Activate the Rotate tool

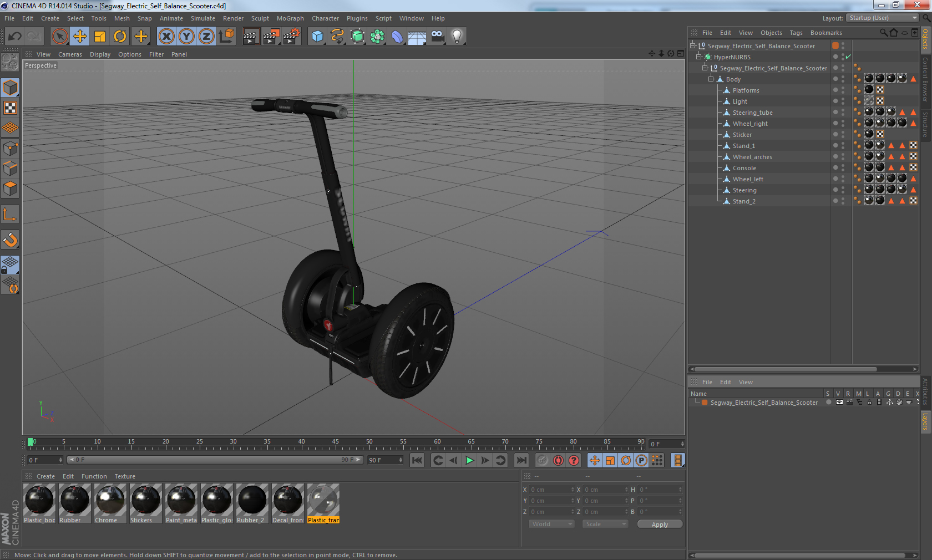(x=120, y=37)
